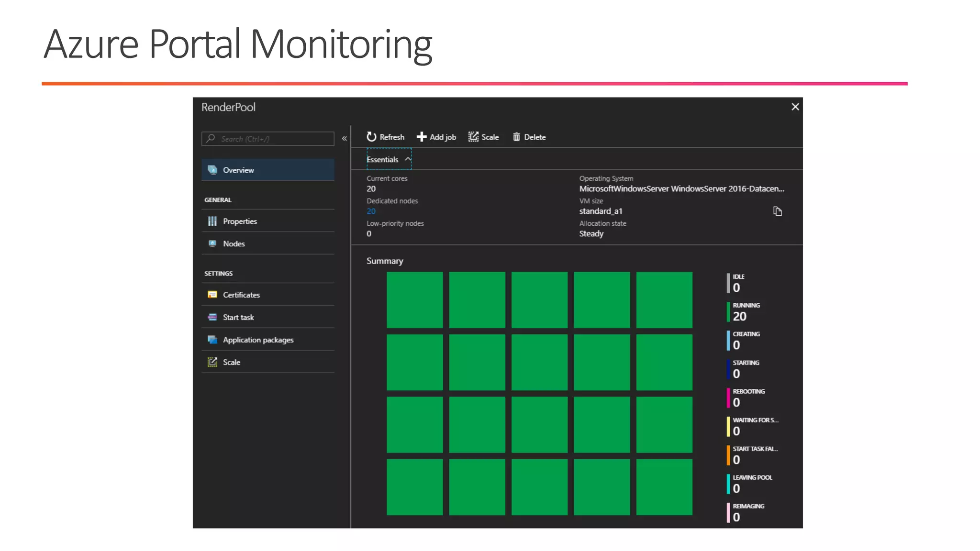Click the Certificates icon in the sidebar
This screenshot has width=980, height=551.
(212, 295)
